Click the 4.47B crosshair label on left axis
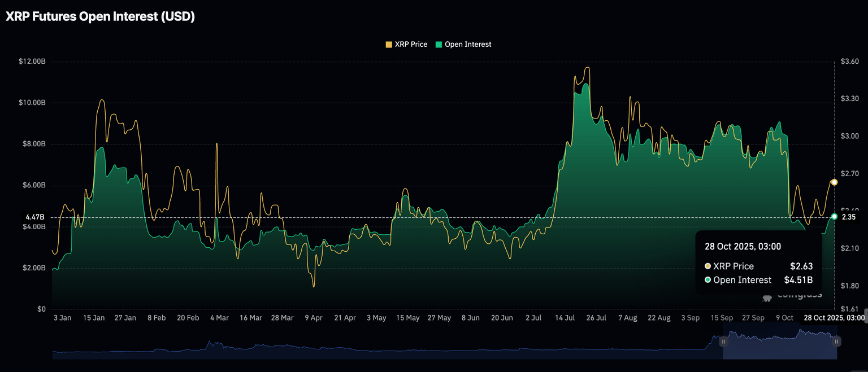Image resolution: width=868 pixels, height=372 pixels. [34, 217]
